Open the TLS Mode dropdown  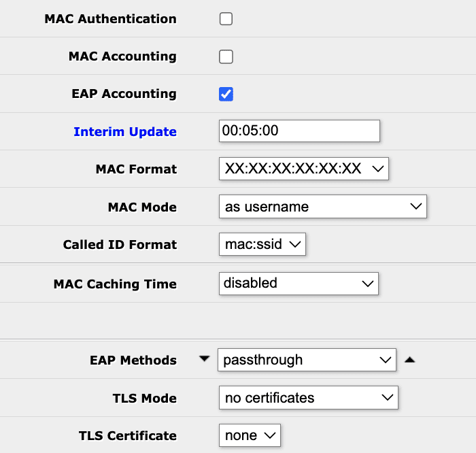tap(309, 398)
